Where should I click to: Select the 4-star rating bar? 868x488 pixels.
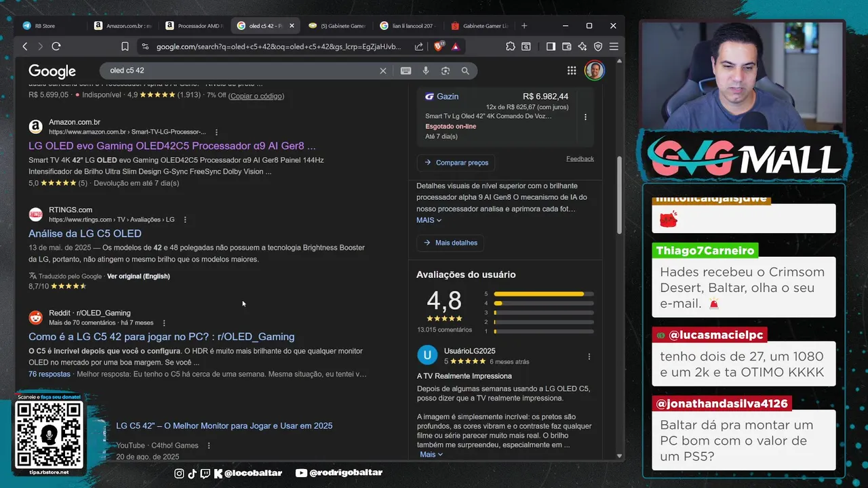tap(544, 304)
